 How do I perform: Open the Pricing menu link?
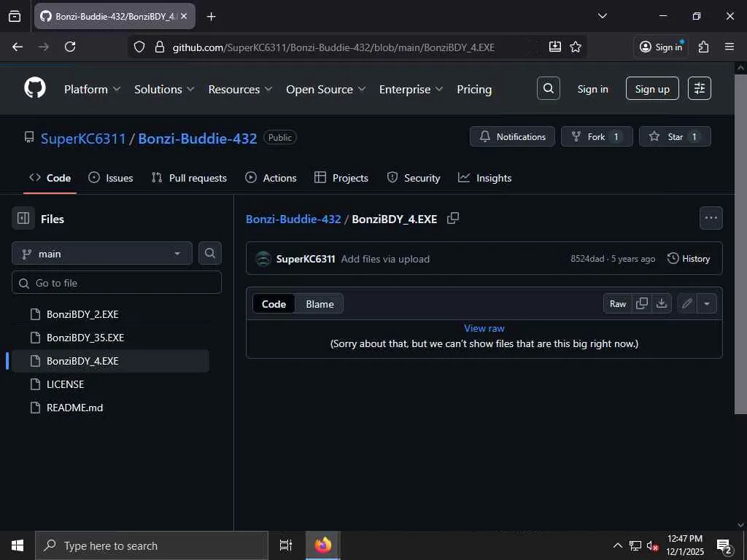[474, 90]
